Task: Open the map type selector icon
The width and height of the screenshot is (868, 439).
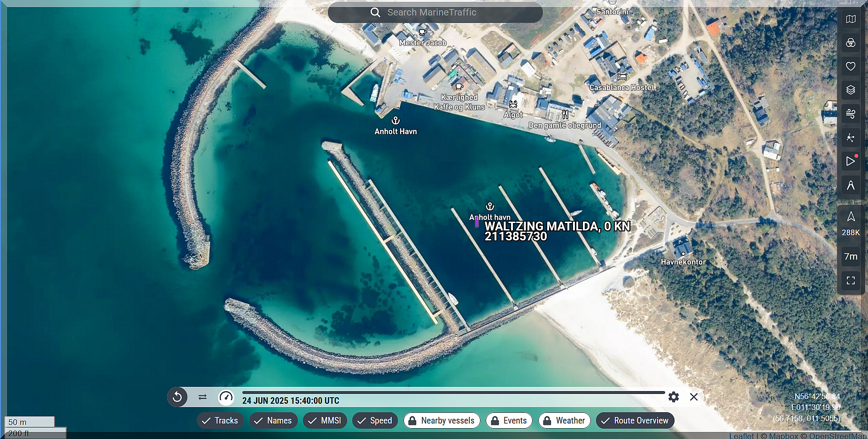Action: (x=851, y=19)
